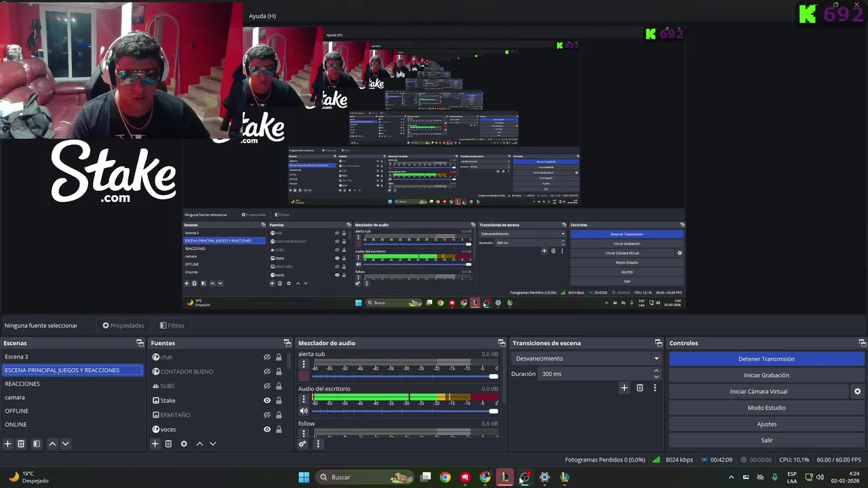
Task: Start the virtual camera
Action: 758,392
